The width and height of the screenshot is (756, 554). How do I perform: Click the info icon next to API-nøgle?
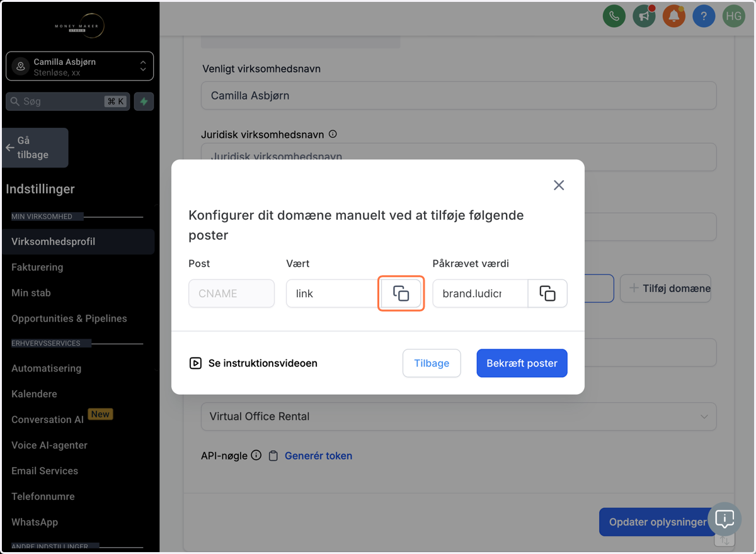click(256, 455)
